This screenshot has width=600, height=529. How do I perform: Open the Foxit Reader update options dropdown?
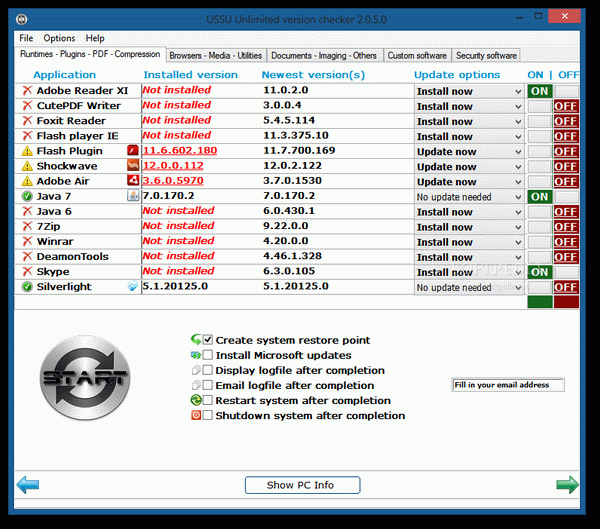[469, 122]
